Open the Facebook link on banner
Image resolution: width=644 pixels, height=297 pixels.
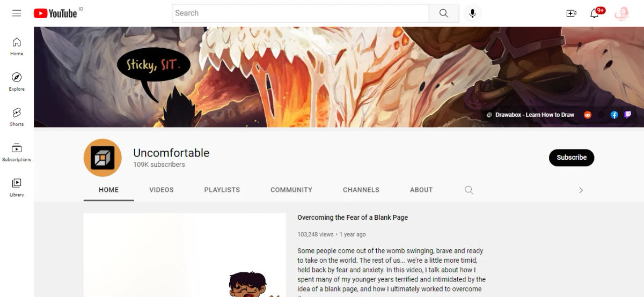tap(614, 115)
